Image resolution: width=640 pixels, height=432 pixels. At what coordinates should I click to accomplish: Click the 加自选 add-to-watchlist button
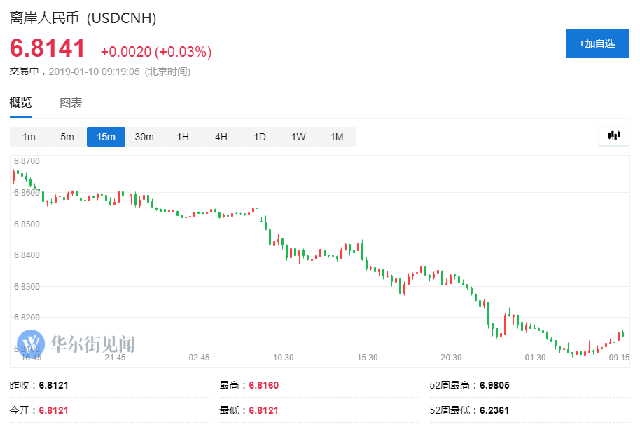click(597, 44)
